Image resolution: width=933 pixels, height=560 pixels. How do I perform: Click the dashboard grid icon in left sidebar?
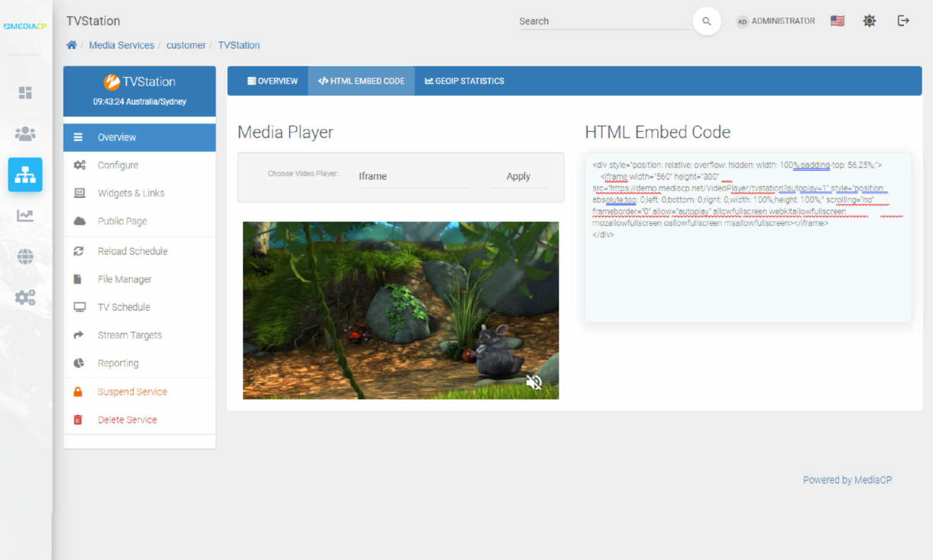click(x=25, y=92)
